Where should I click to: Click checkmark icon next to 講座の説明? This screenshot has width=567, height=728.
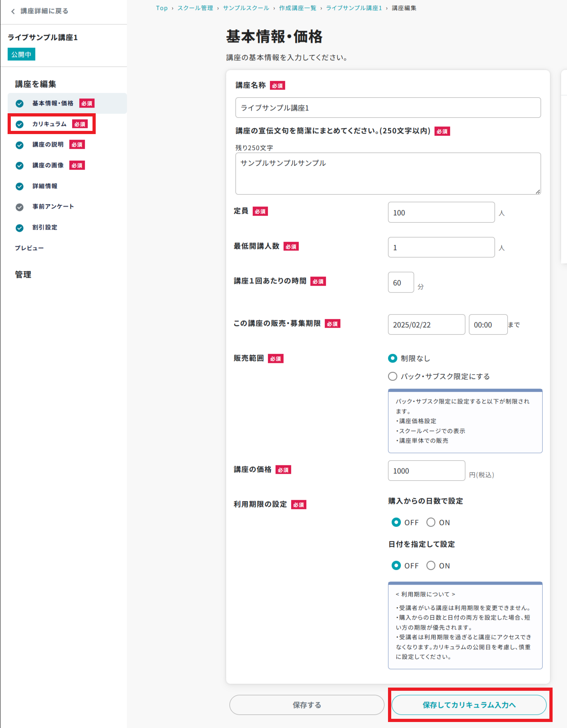click(x=20, y=145)
